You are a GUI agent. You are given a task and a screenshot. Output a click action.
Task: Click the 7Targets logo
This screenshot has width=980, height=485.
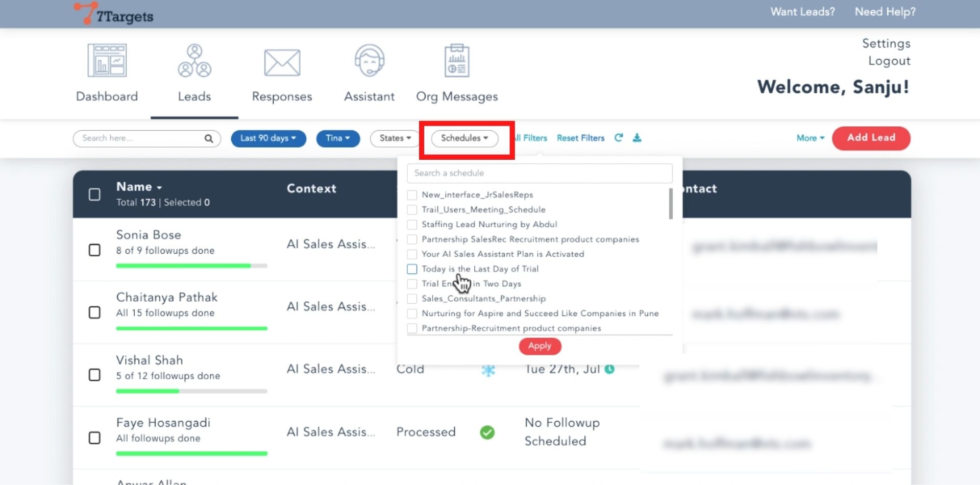pyautogui.click(x=114, y=14)
